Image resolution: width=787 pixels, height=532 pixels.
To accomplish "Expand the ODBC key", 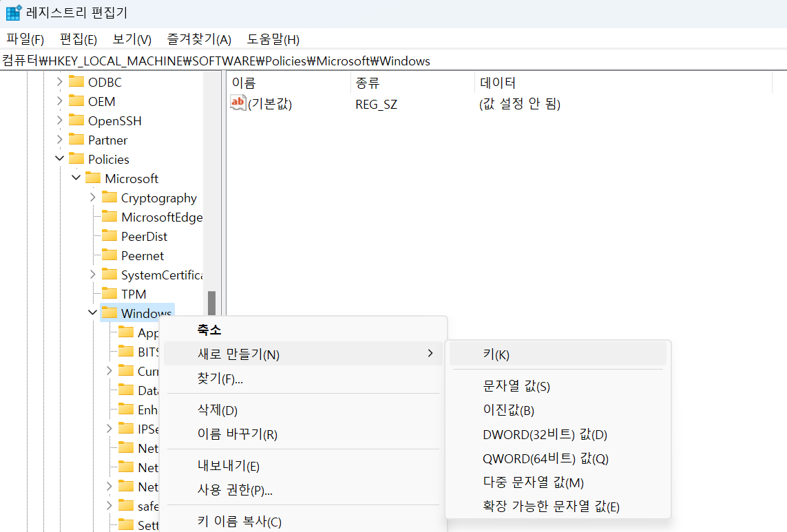I will (x=60, y=81).
